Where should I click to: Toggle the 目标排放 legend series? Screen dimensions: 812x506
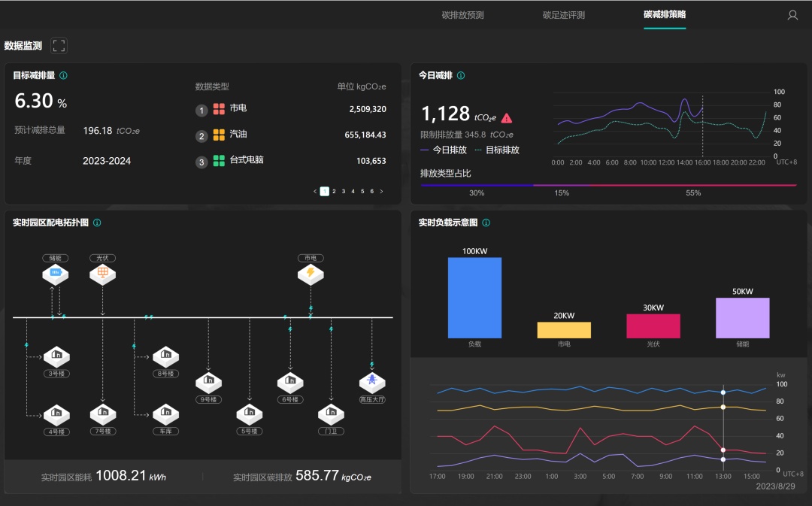click(497, 150)
